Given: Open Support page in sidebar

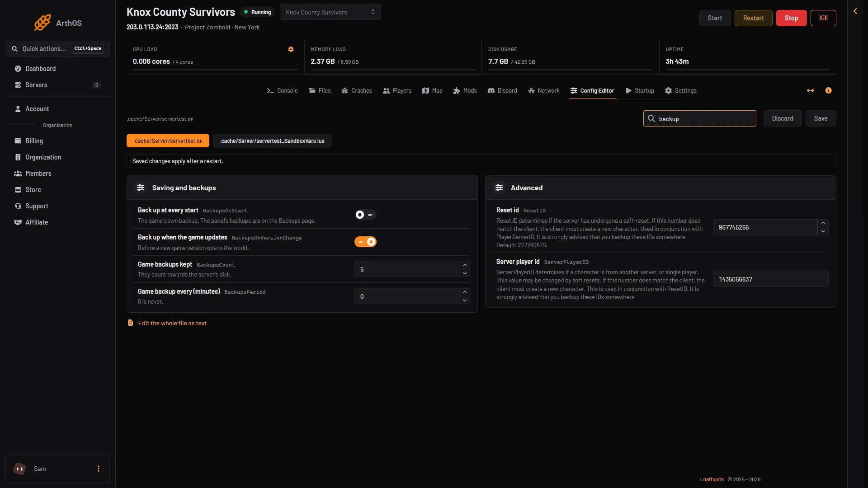Looking at the screenshot, I should pos(57,206).
